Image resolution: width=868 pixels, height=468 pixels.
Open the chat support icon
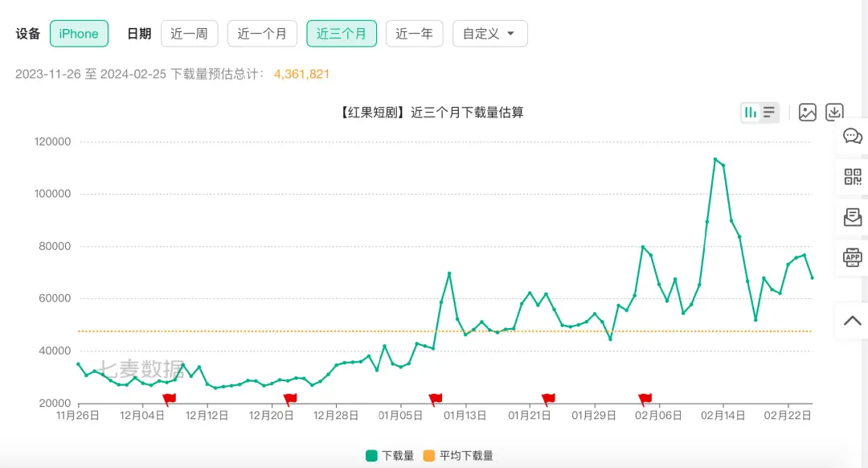[852, 136]
